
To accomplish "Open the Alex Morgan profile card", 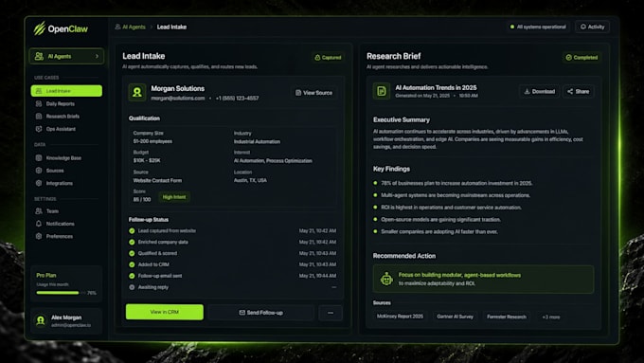I will coord(66,321).
